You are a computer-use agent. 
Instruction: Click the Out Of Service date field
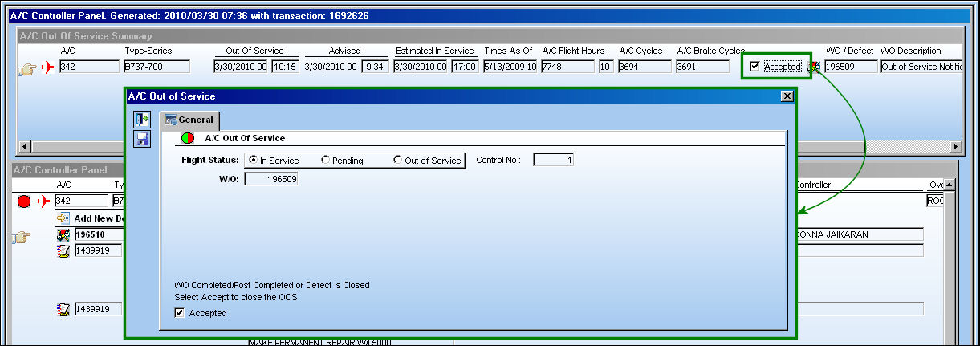pos(241,67)
